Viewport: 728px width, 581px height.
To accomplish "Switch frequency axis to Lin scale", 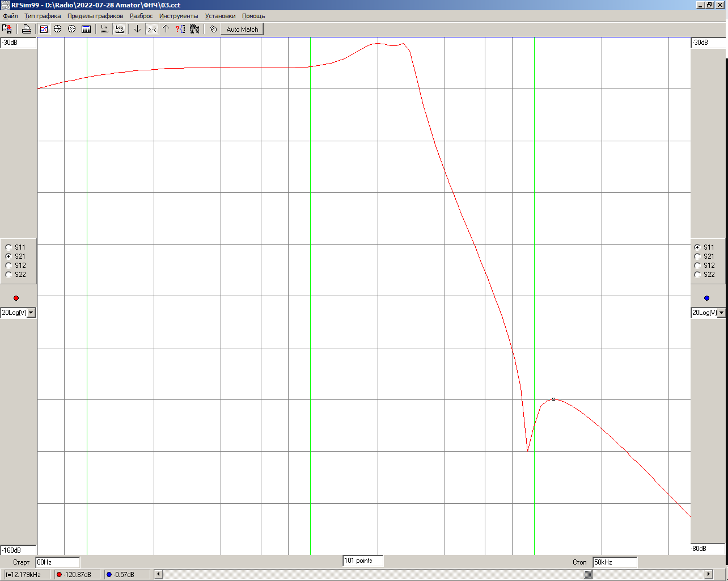I will [104, 29].
